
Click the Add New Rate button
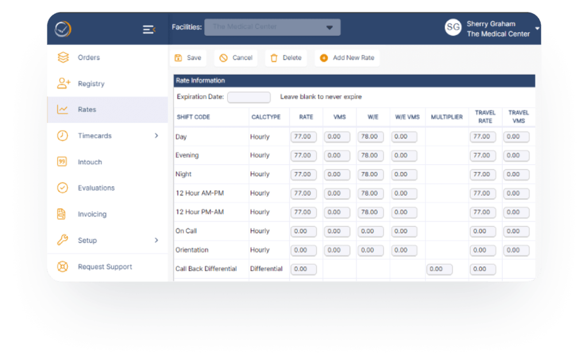pos(347,58)
